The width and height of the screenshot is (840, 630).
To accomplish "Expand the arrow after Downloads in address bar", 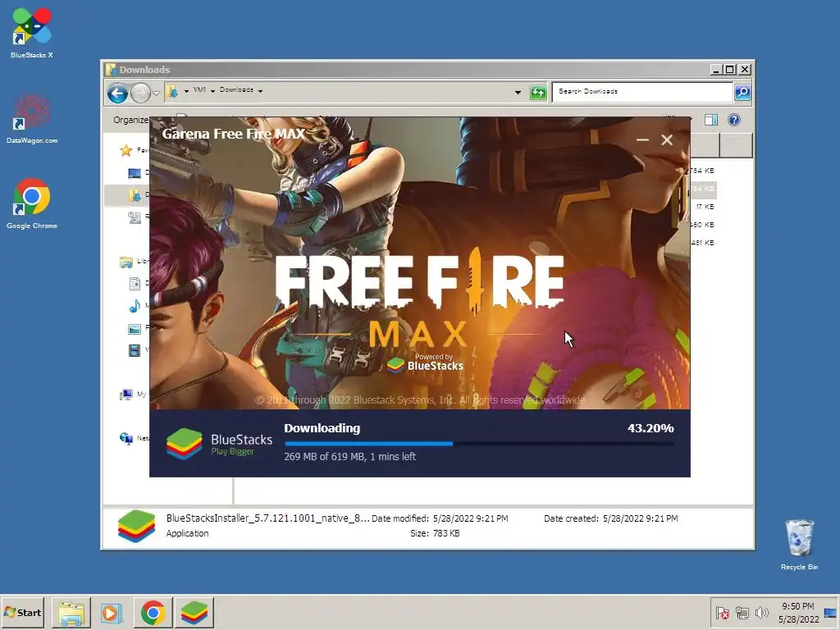I will point(260,91).
